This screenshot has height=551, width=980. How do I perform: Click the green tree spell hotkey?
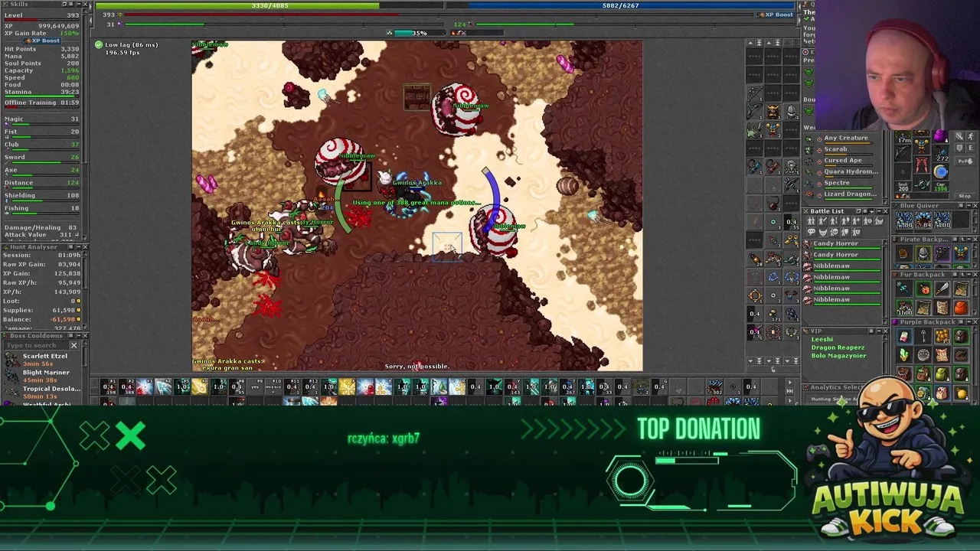click(439, 386)
